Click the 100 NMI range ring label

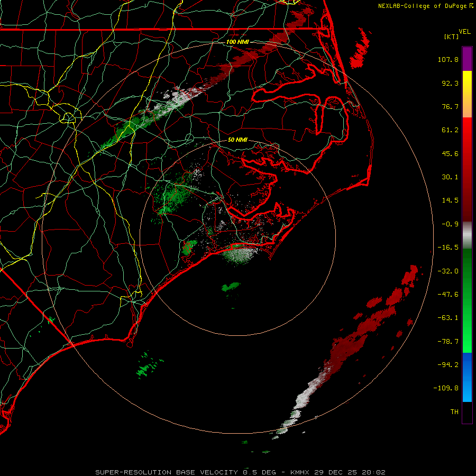pyautogui.click(x=237, y=42)
